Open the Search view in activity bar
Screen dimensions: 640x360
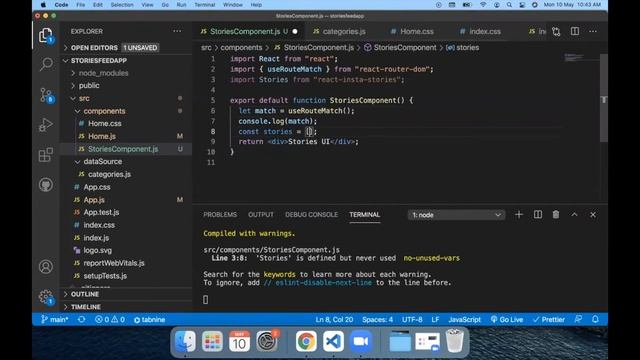[46, 64]
